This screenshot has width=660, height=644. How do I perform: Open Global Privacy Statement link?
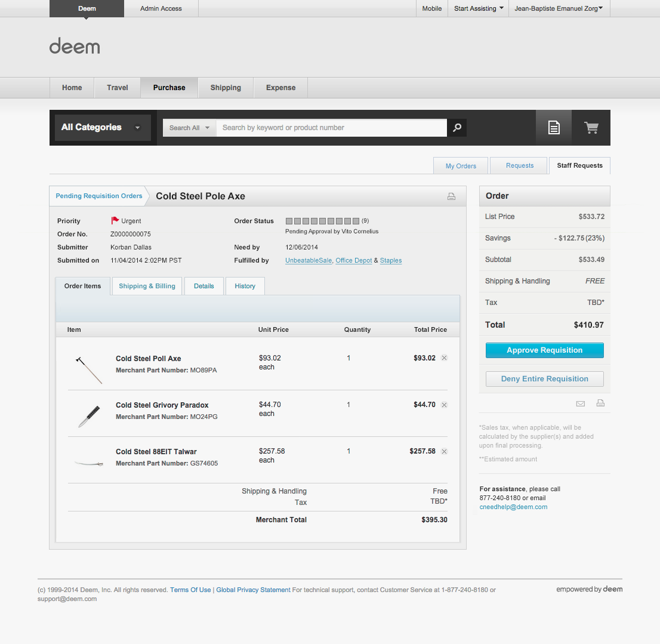tap(254, 590)
